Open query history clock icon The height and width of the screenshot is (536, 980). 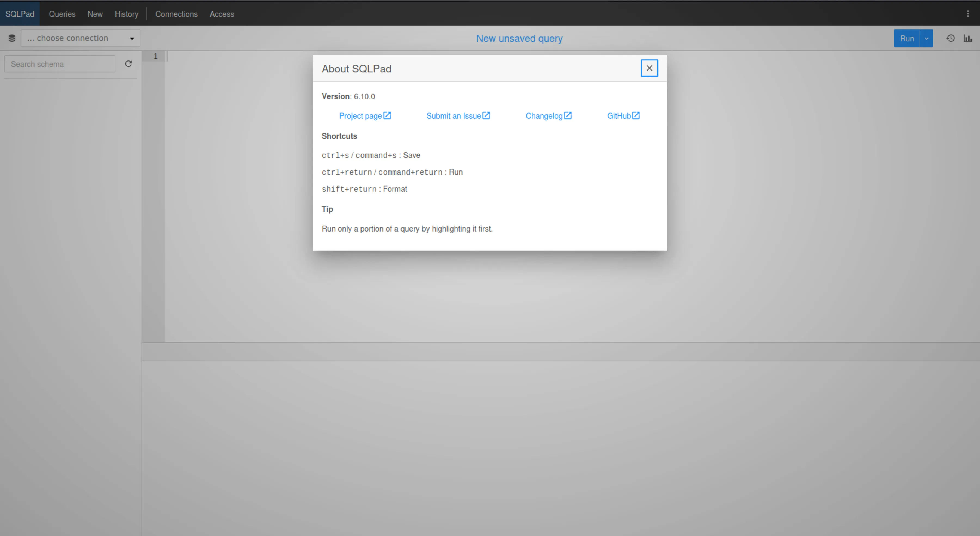coord(950,38)
